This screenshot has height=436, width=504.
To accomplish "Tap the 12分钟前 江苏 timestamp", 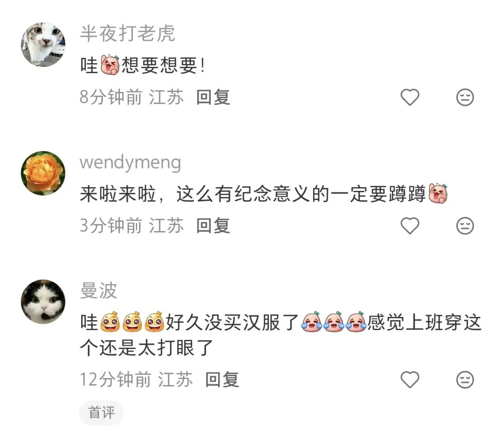I will click(x=136, y=380).
